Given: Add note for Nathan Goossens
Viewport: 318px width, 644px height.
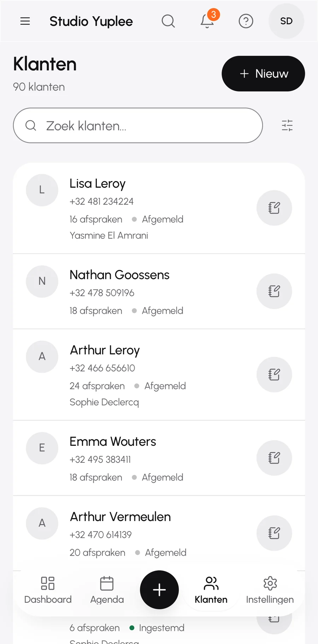Looking at the screenshot, I should point(274,291).
